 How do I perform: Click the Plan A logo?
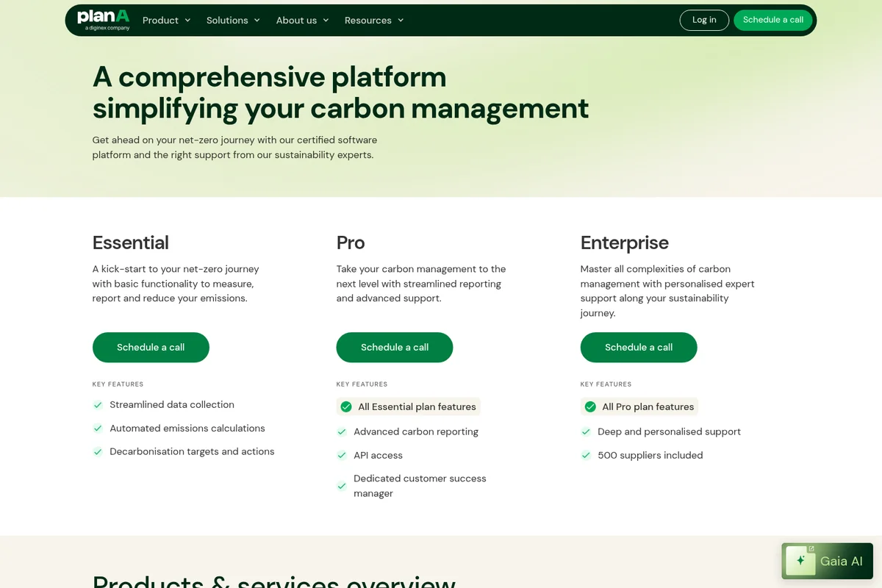[103, 20]
